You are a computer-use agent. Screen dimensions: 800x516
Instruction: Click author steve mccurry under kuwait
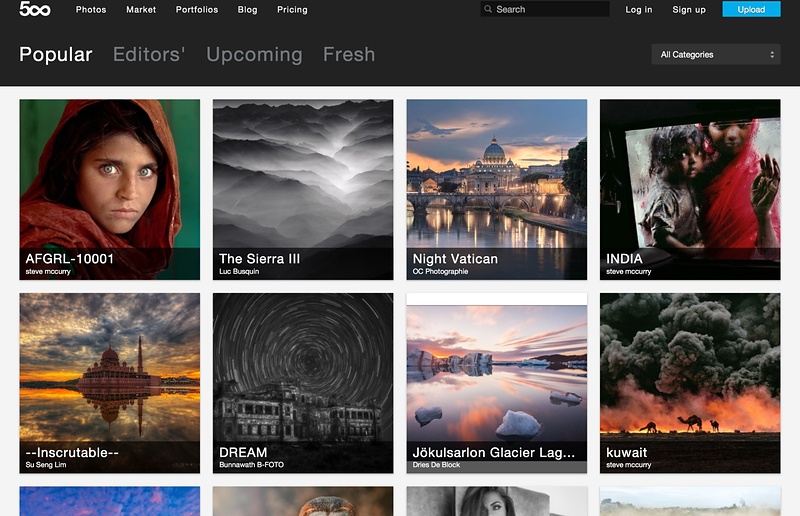(x=629, y=465)
